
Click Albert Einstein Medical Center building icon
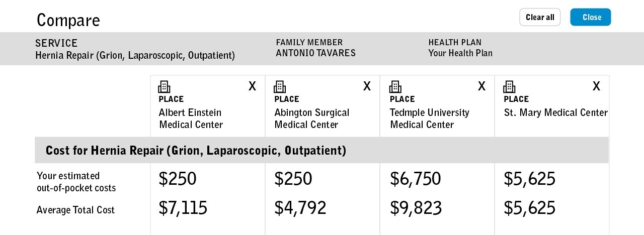click(x=164, y=87)
